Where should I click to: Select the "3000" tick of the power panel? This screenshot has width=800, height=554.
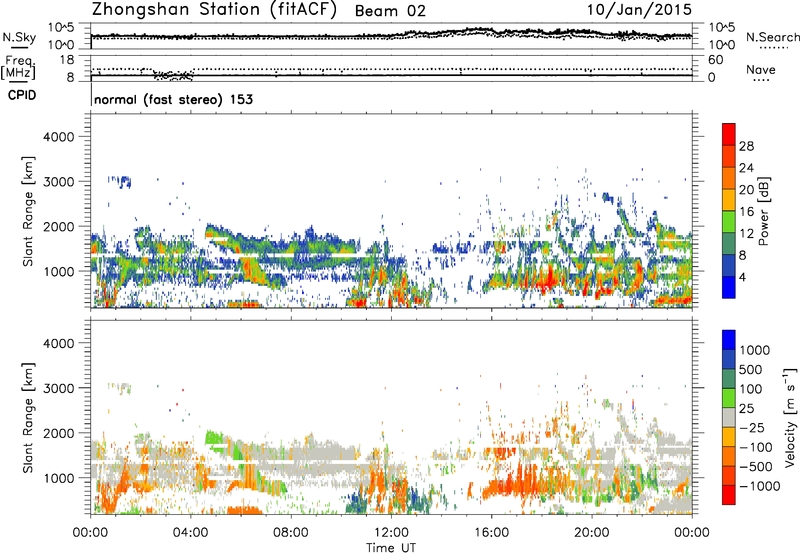pos(58,182)
